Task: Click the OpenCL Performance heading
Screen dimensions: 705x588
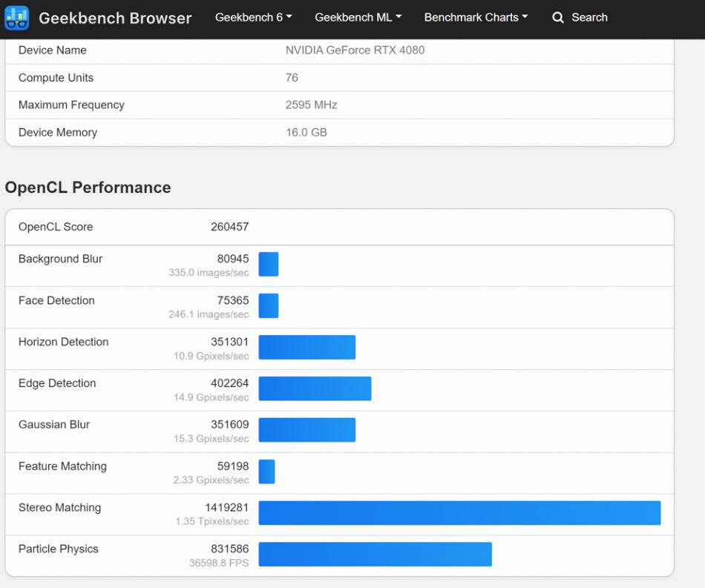Action: [x=88, y=188]
